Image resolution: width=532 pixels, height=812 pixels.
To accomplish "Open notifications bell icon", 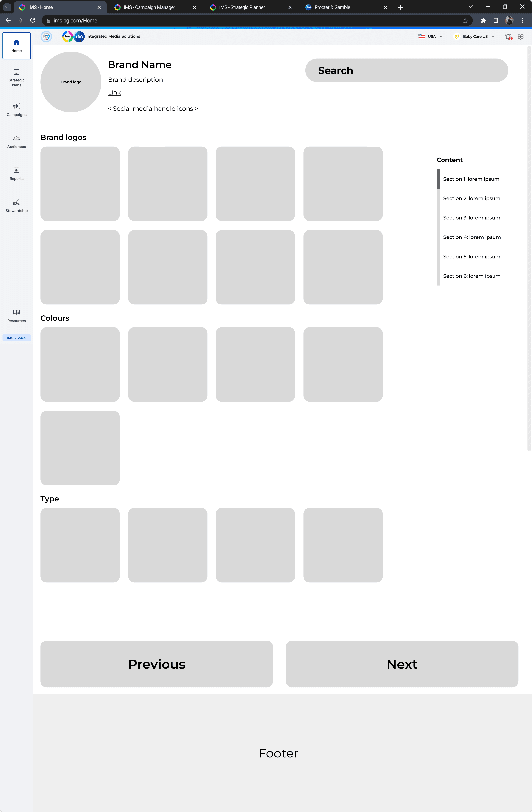I will pos(508,36).
